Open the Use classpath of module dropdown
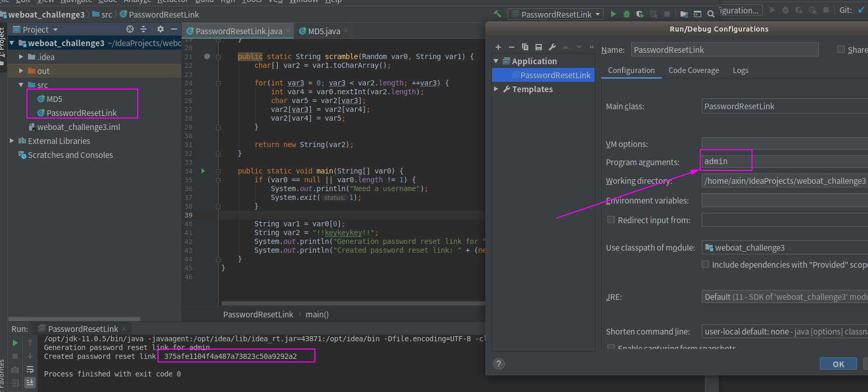Screen dimensions: 868x392 785,248
